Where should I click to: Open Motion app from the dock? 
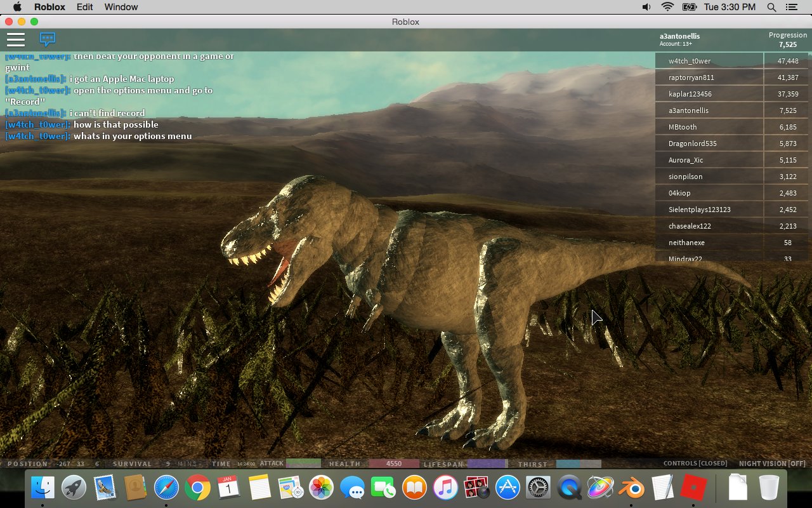pos(600,488)
